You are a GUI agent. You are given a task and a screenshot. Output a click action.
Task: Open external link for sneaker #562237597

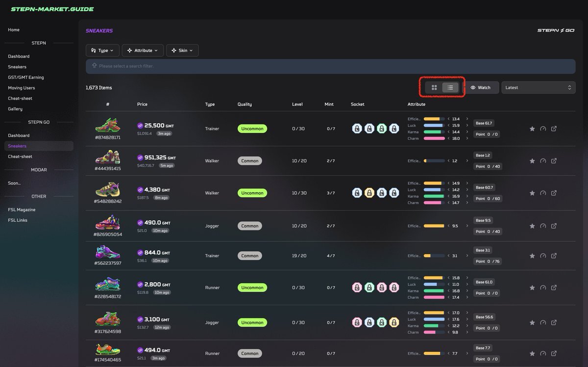pos(554,256)
